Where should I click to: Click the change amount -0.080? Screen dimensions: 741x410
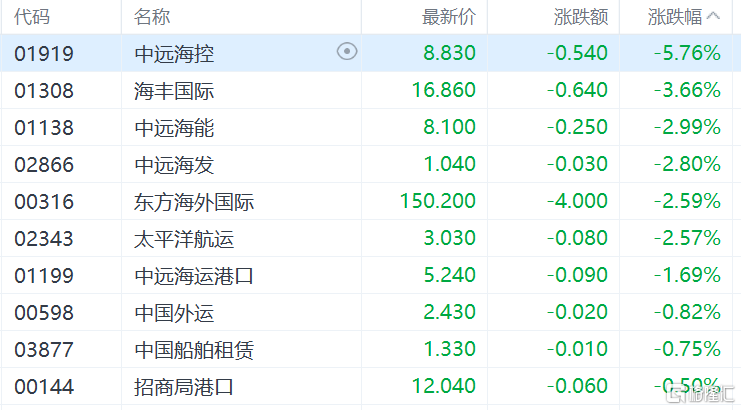577,238
